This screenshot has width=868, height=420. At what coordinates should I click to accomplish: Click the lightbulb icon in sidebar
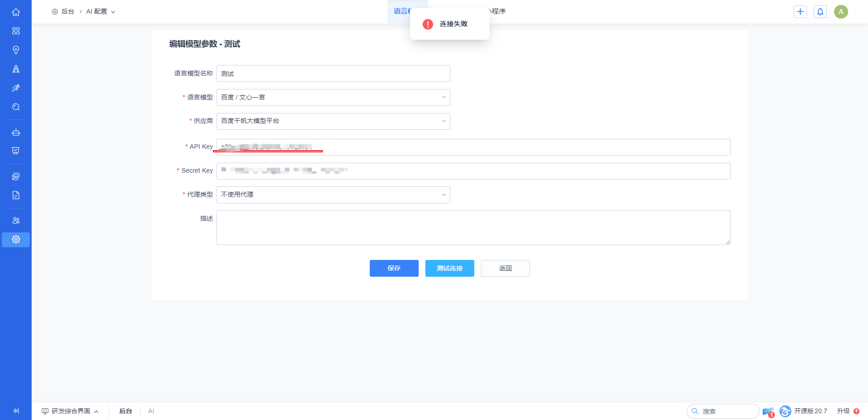pyautogui.click(x=16, y=50)
